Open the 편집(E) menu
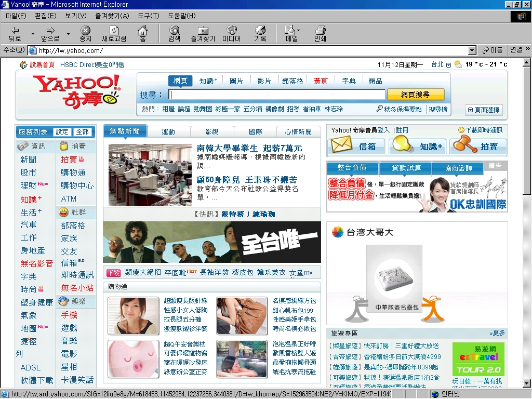The height and width of the screenshot is (399, 532). [x=46, y=16]
